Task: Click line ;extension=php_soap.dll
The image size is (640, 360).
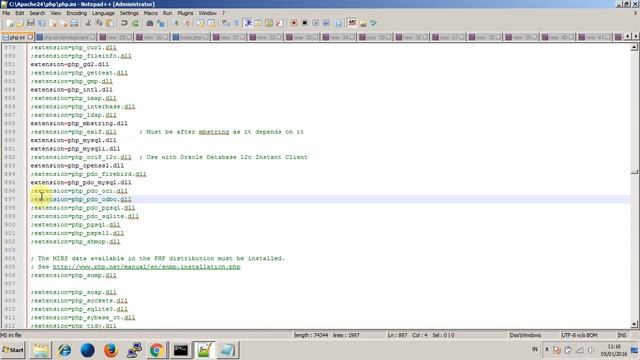Action: click(x=73, y=292)
